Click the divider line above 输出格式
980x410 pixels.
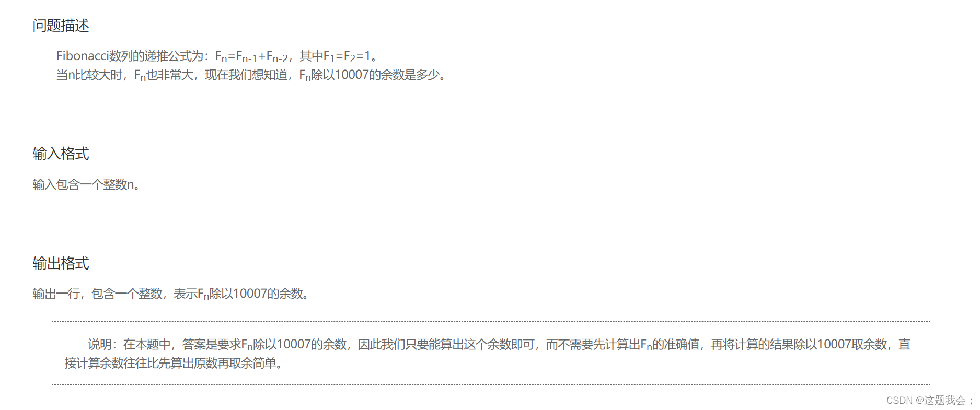[491, 225]
